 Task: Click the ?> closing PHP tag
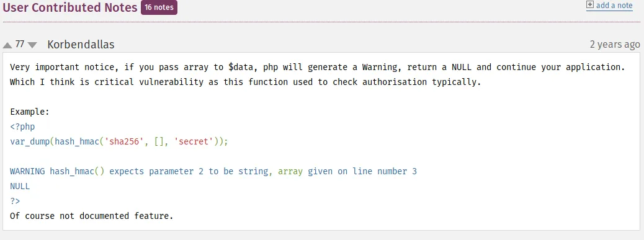(x=15, y=200)
